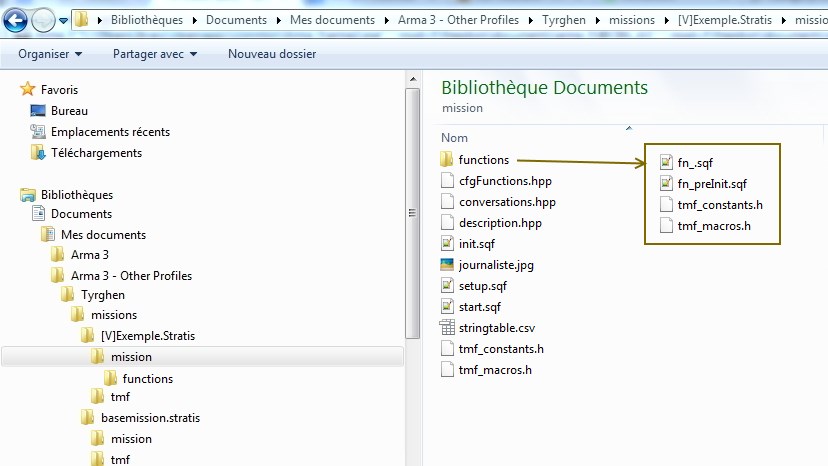
Task: Open the journaliste.jpg image file icon
Action: [448, 265]
